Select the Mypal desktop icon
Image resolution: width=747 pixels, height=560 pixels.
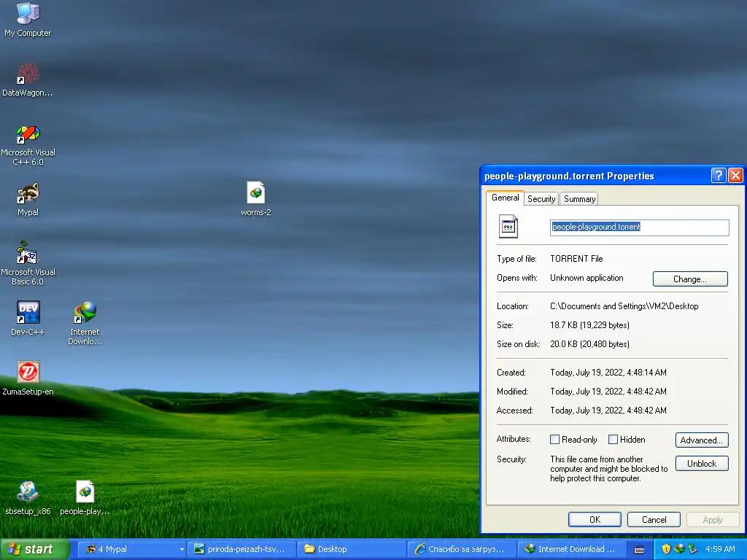(28, 200)
